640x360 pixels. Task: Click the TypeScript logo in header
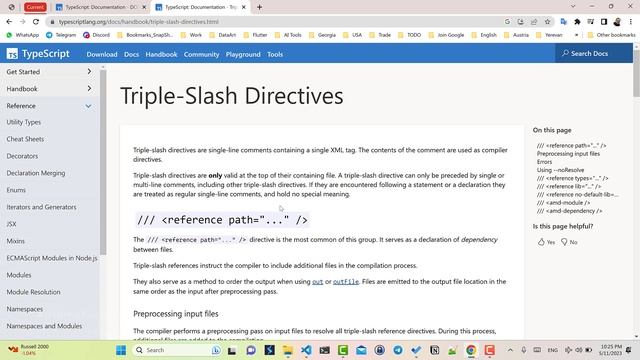coord(38,54)
